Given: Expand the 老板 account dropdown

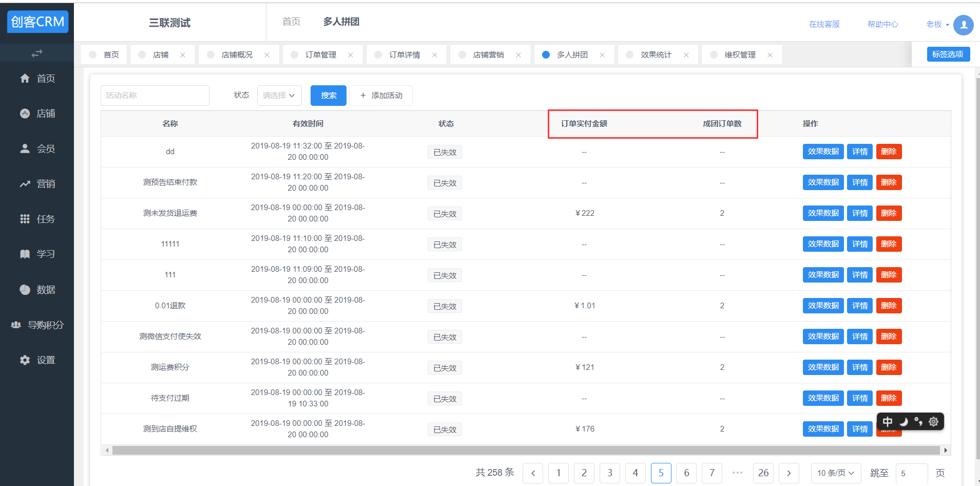Looking at the screenshot, I should [x=937, y=24].
